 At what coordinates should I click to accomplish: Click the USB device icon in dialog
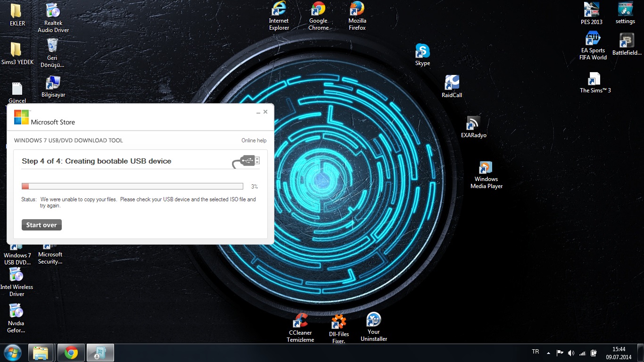[246, 161]
